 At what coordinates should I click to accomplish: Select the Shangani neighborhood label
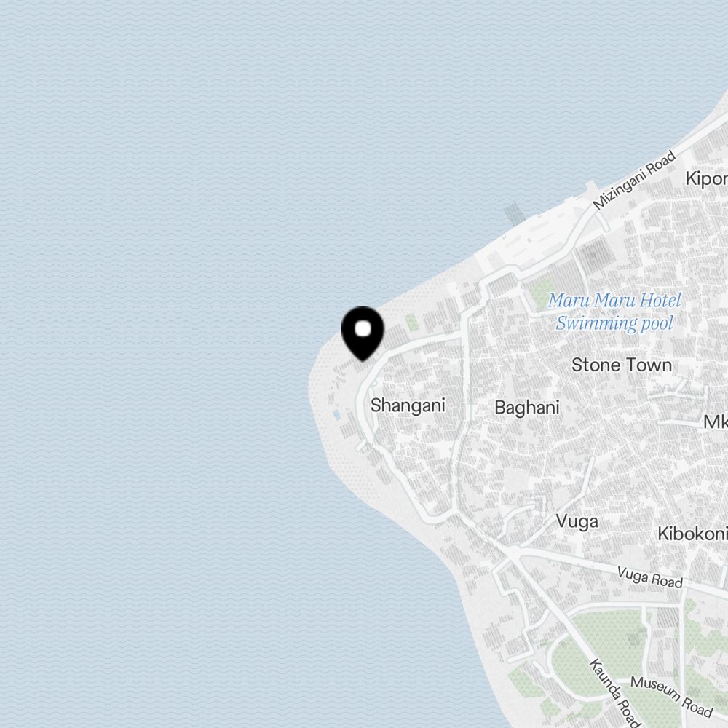408,405
